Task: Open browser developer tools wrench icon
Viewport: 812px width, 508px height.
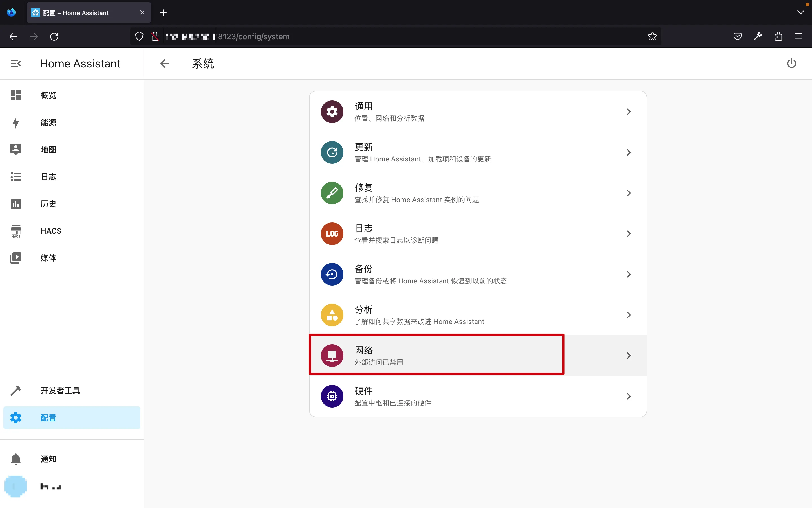Action: (758, 36)
